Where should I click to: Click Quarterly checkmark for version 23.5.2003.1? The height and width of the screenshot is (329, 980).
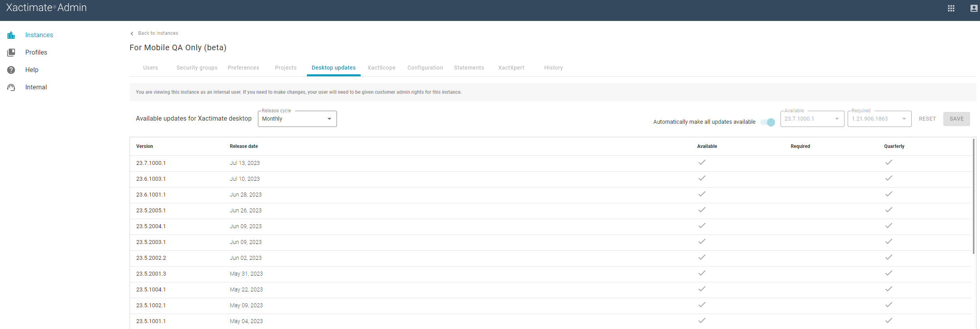889,242
